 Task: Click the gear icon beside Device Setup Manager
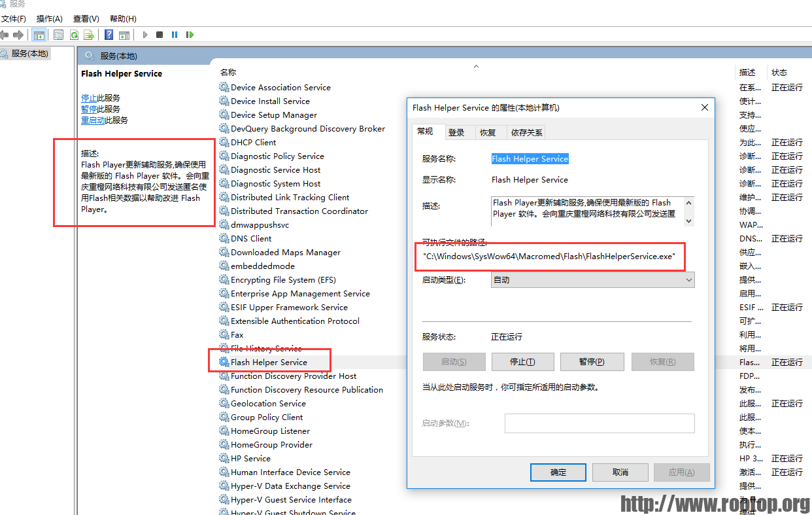pos(224,115)
